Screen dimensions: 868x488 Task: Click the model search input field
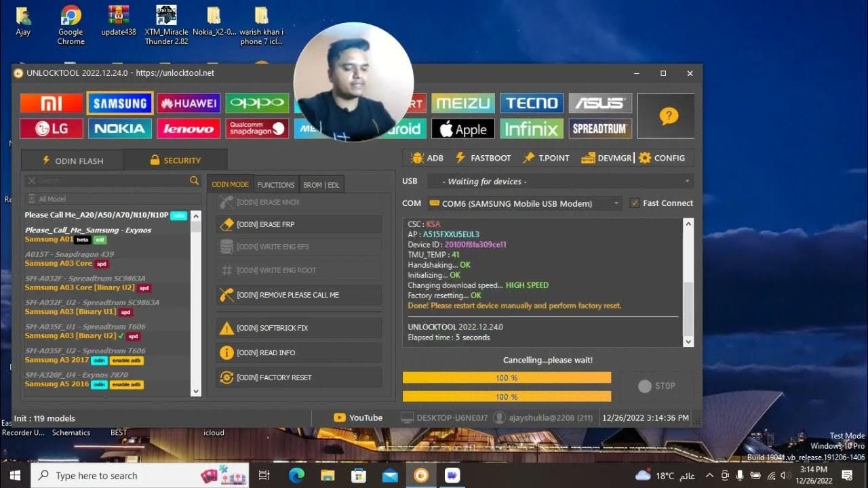(x=113, y=180)
